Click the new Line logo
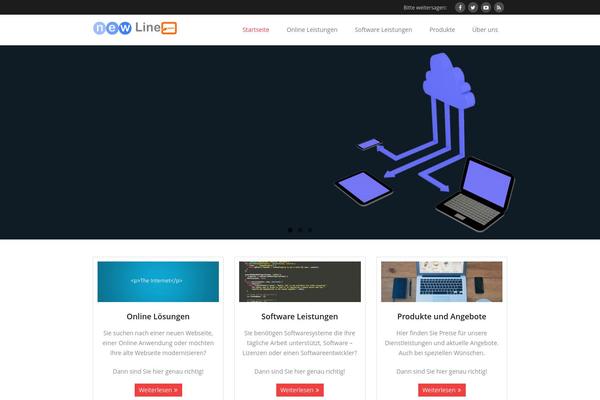 pyautogui.click(x=135, y=28)
